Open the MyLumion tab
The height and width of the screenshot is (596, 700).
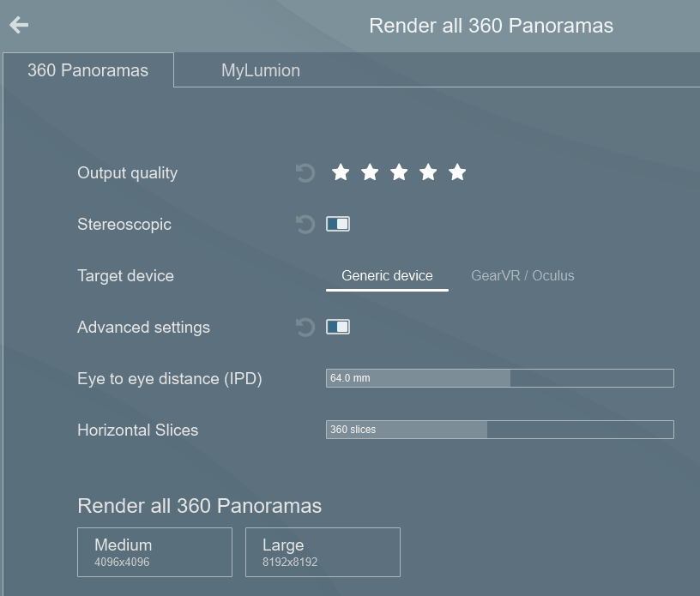[261, 70]
